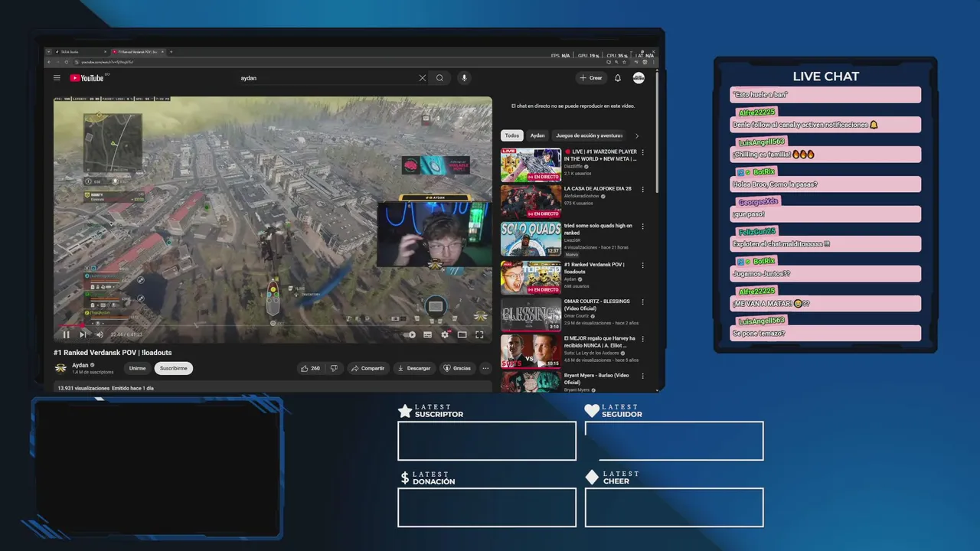Click the video title #1 Ranked Verdansk POV
Viewport: 980px width, 551px height.
113,353
